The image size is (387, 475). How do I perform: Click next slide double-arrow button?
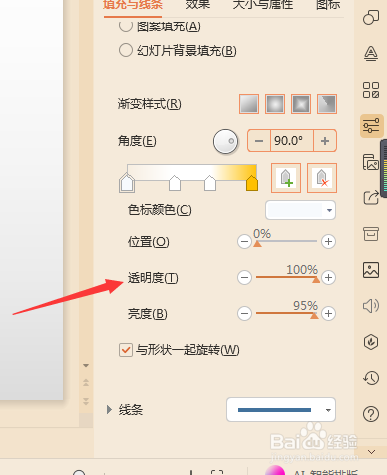(x=86, y=401)
